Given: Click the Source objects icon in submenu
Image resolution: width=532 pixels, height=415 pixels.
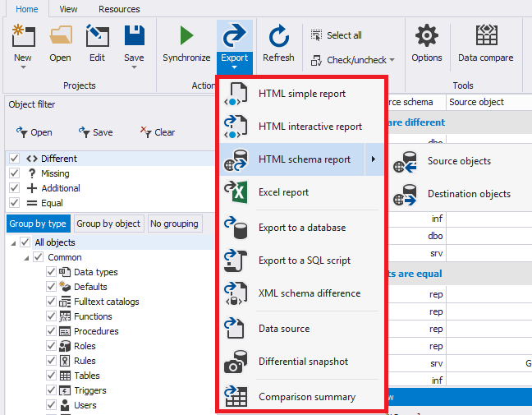Looking at the screenshot, I should (405, 162).
